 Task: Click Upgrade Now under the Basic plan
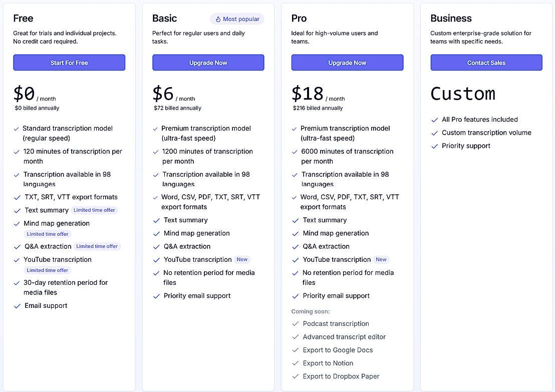208,63
